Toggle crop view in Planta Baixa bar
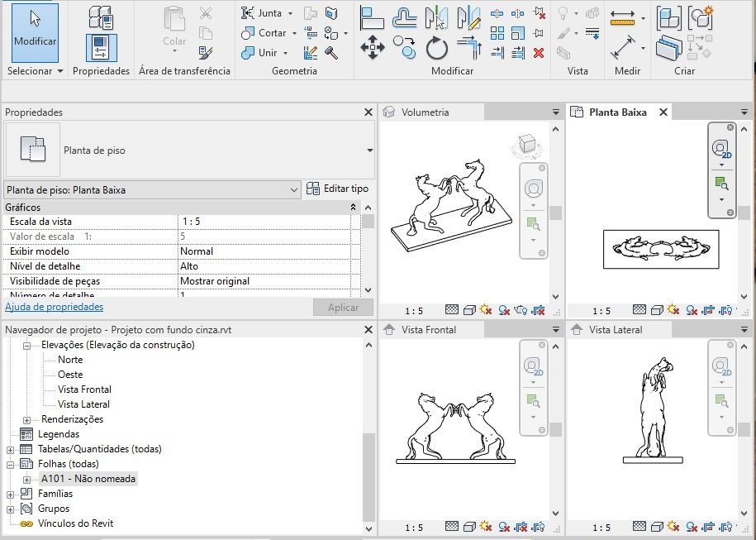 coord(708,310)
